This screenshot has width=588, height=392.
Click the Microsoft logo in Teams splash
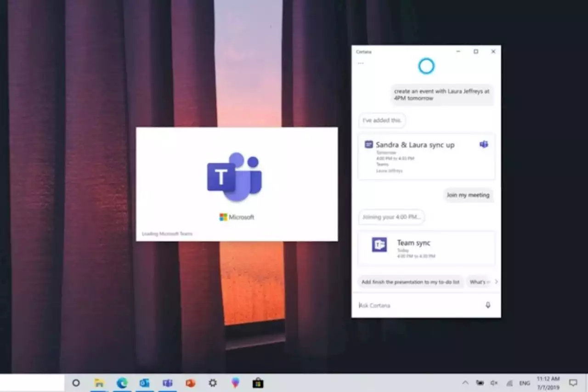click(237, 217)
